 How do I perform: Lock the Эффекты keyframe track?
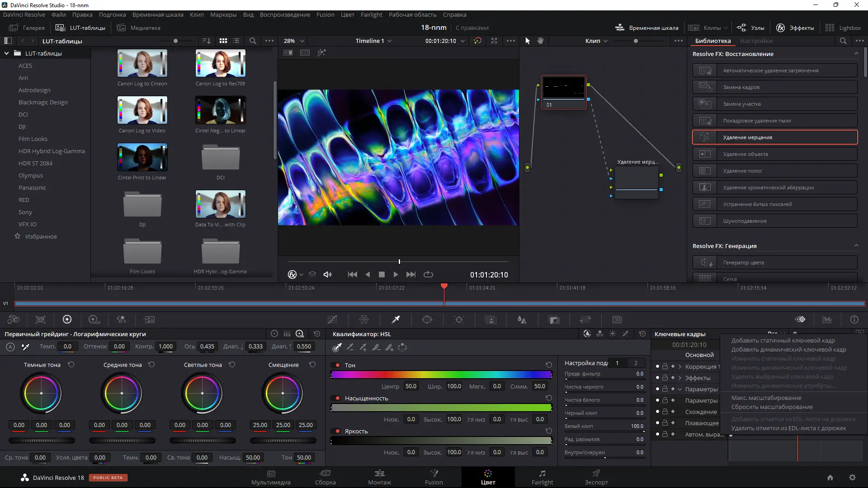click(x=665, y=378)
